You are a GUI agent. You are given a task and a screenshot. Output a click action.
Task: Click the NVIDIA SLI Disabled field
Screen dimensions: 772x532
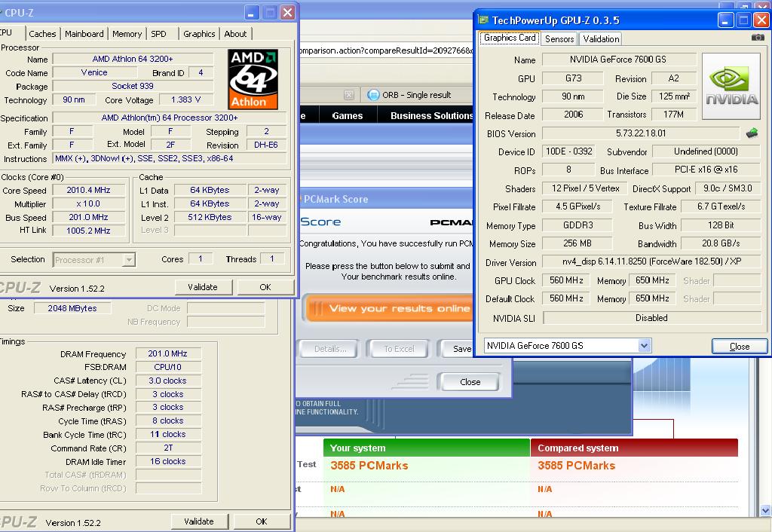651,318
